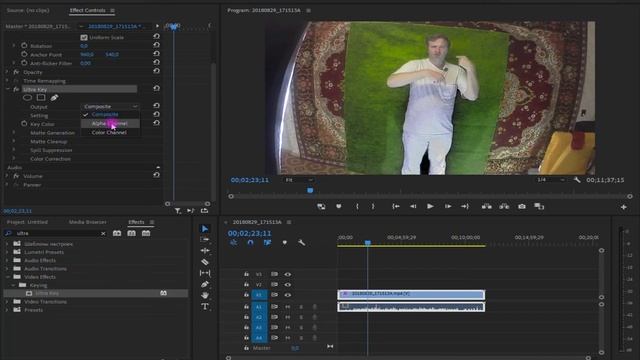Expand the Lumetri Presets folder
The image size is (640, 360).
[7, 252]
